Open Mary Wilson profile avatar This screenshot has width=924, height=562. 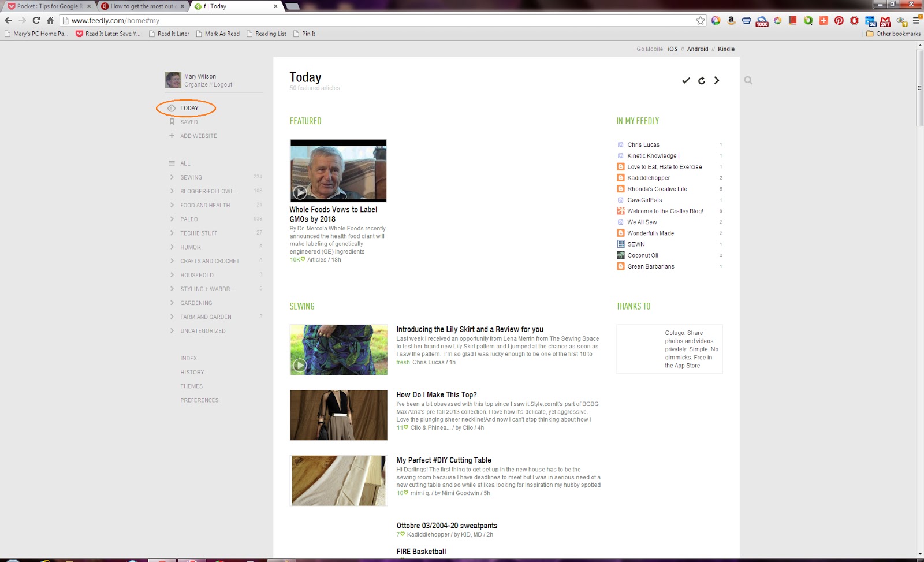[173, 80]
